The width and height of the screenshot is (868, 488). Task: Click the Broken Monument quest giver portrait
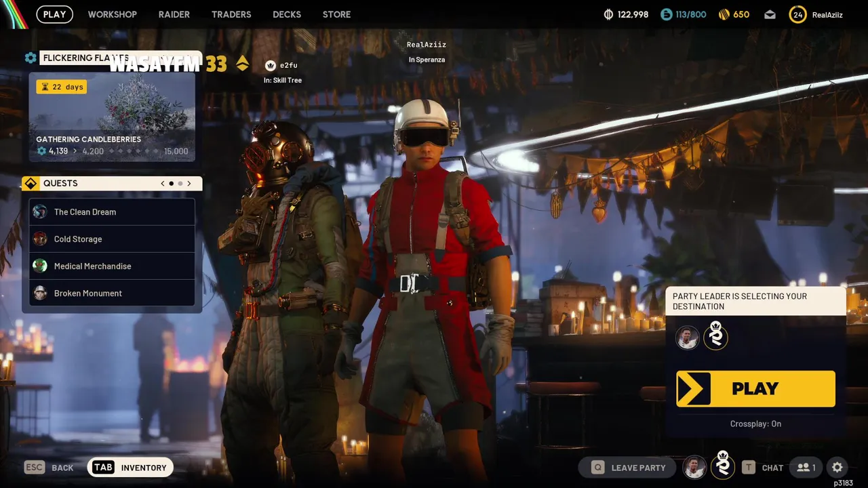[x=40, y=293]
